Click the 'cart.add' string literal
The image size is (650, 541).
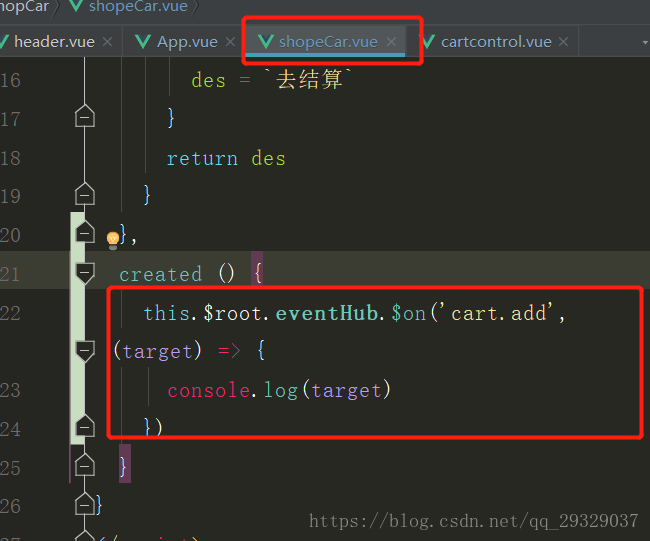[496, 313]
